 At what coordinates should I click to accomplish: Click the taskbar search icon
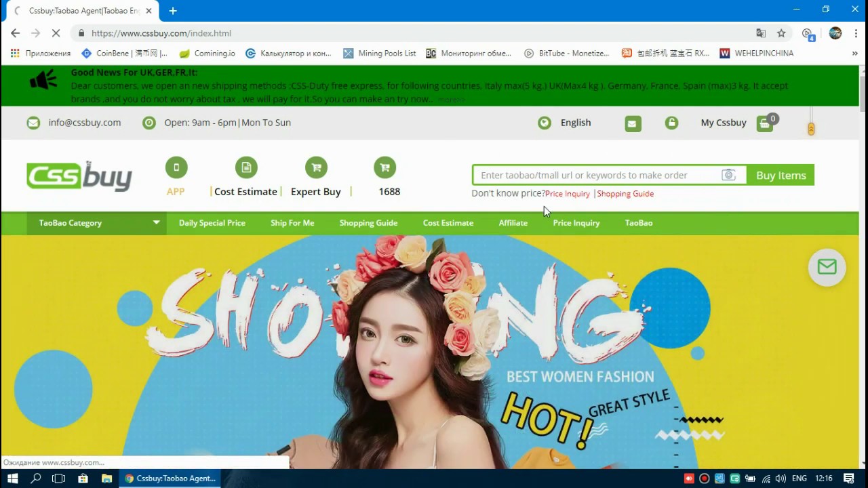36,479
